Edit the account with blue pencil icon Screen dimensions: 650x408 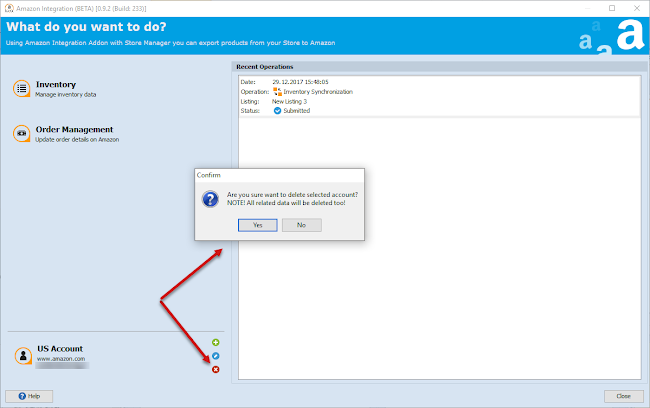(216, 356)
